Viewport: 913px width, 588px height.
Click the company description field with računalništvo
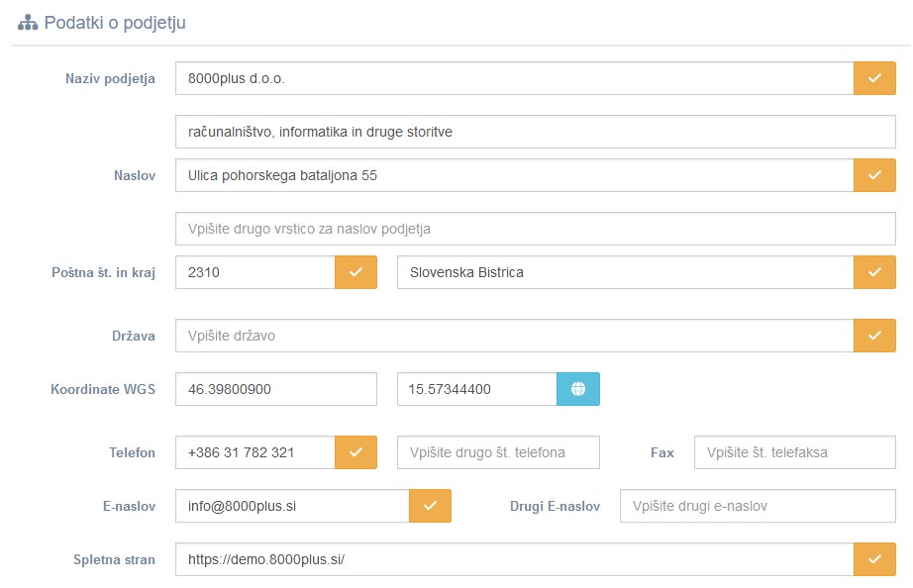coord(535,132)
